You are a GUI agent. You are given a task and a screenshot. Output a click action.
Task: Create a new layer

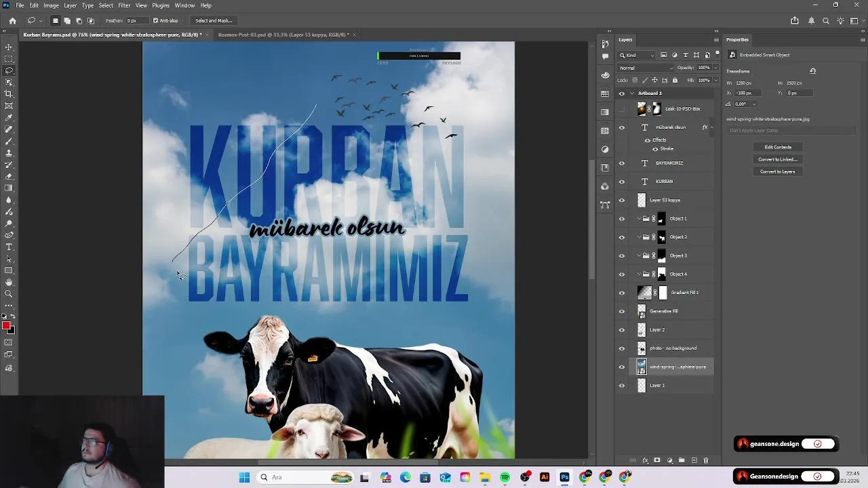tap(694, 460)
